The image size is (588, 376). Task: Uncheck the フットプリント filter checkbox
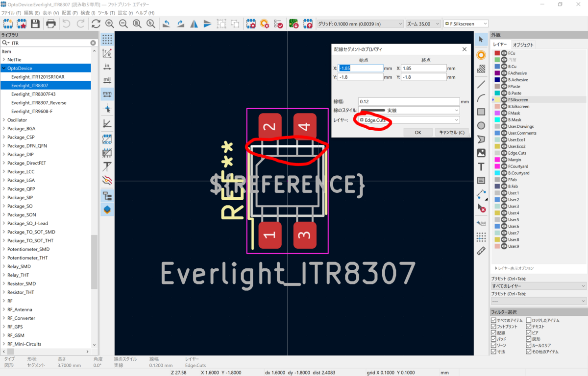coord(494,327)
